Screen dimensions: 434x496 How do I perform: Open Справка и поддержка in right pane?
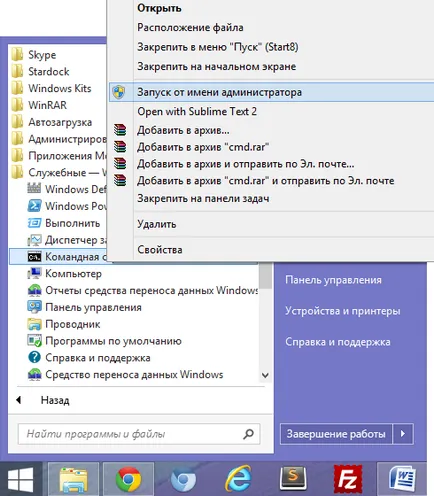coord(338,342)
